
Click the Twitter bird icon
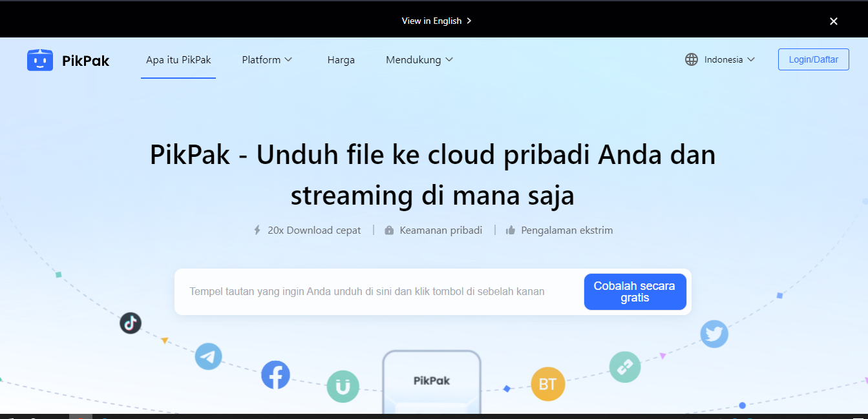click(714, 334)
